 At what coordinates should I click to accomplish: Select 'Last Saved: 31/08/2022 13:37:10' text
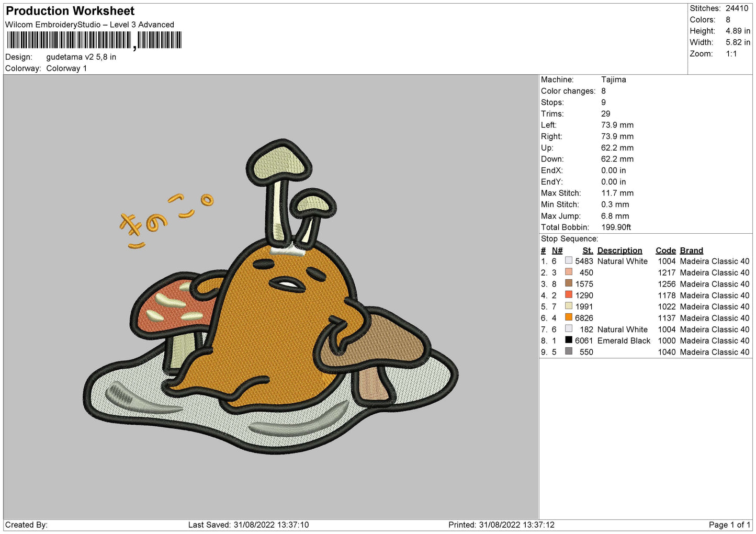249,525
